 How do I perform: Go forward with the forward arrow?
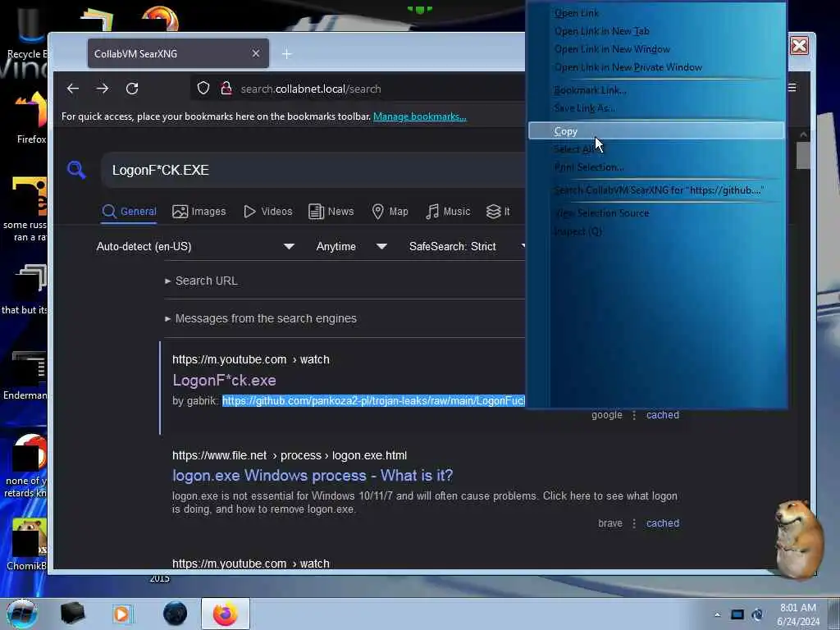click(103, 89)
